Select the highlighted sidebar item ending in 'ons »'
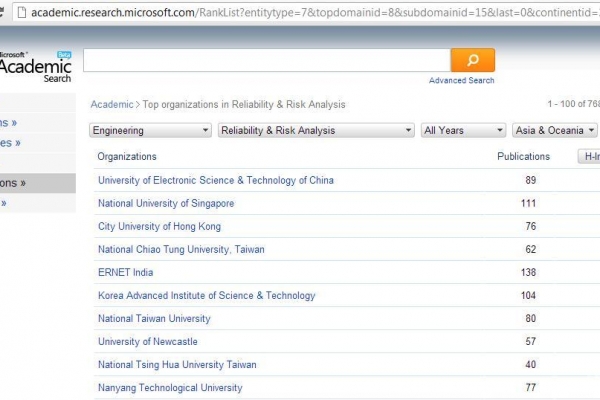 click(38, 183)
